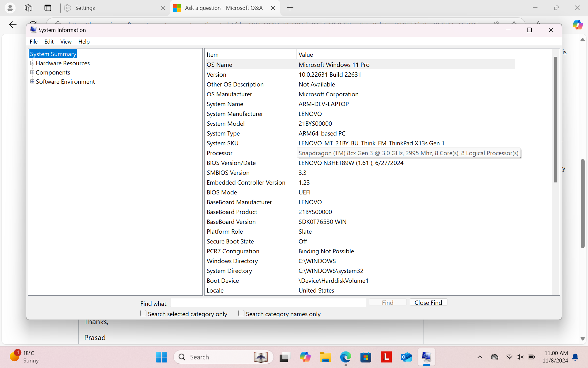Click inside the Find what text field
Image resolution: width=588 pixels, height=368 pixels.
[268, 303]
